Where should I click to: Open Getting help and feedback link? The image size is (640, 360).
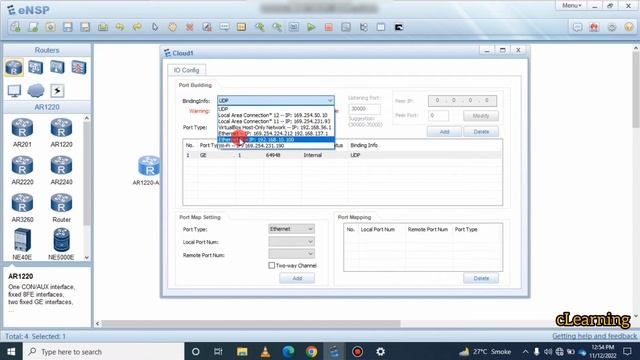(594, 336)
